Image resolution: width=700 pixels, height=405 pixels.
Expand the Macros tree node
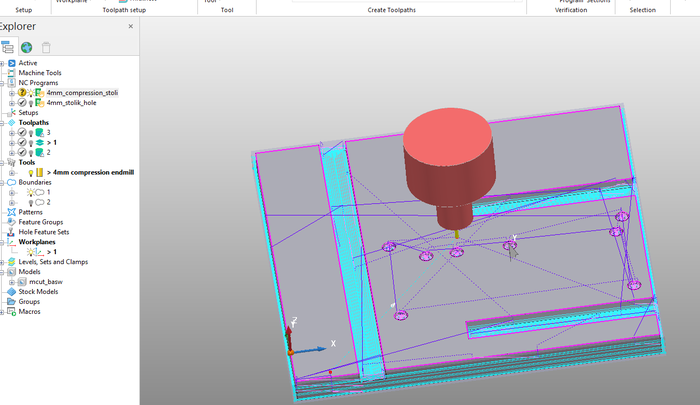click(2, 312)
